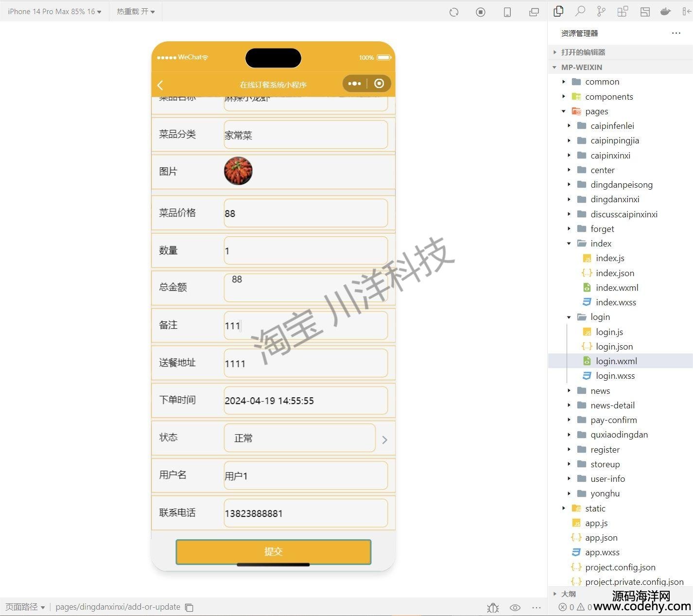The image size is (693, 616).
Task: Open the source control branch icon
Action: [x=601, y=11]
